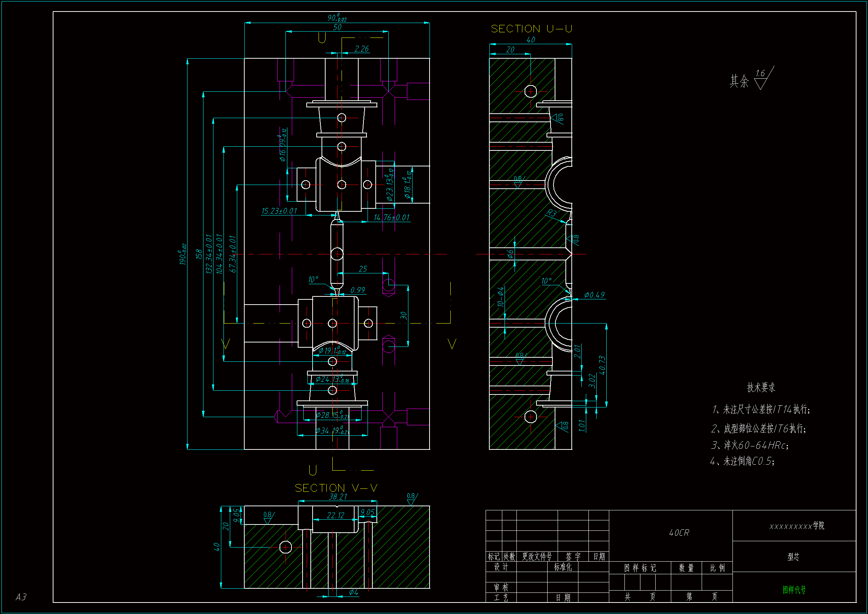Click the A3 sheet size label
The image size is (868, 614).
click(x=21, y=597)
